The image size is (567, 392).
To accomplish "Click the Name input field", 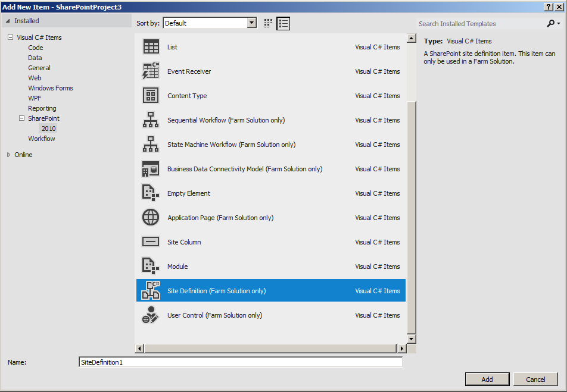I will (x=241, y=362).
